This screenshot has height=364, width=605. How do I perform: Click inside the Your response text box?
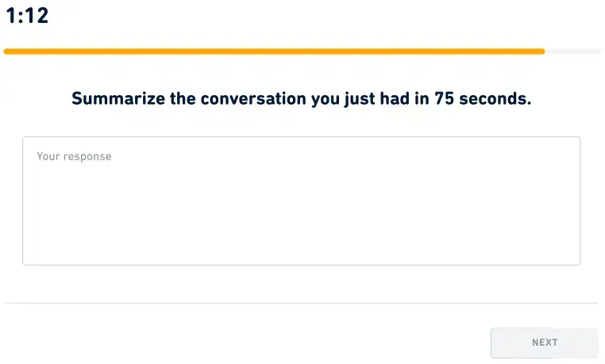pyautogui.click(x=301, y=201)
